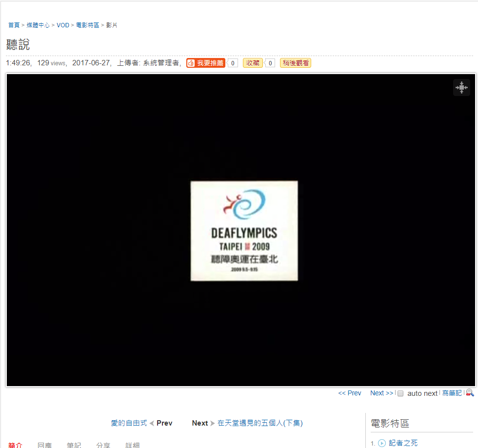Click the 稍後觀看 watch-later button

(x=295, y=62)
